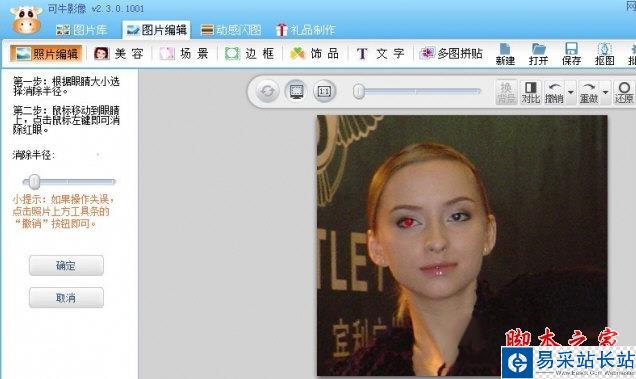The width and height of the screenshot is (636, 379).
Task: Click the 保存 save disk icon
Action: click(571, 54)
